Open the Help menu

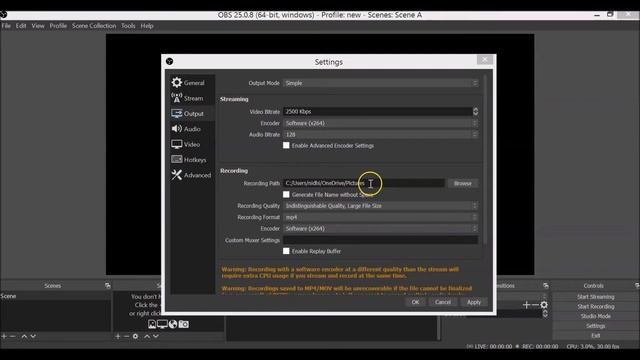pos(147,26)
